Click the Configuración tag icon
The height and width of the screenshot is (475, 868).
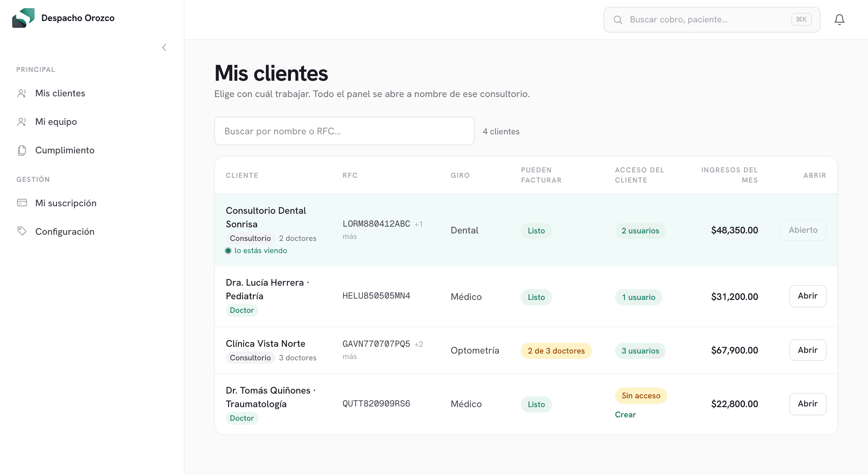(x=22, y=231)
